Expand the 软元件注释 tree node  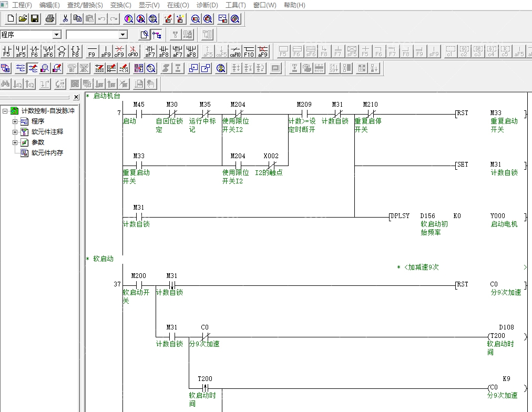[x=15, y=132]
